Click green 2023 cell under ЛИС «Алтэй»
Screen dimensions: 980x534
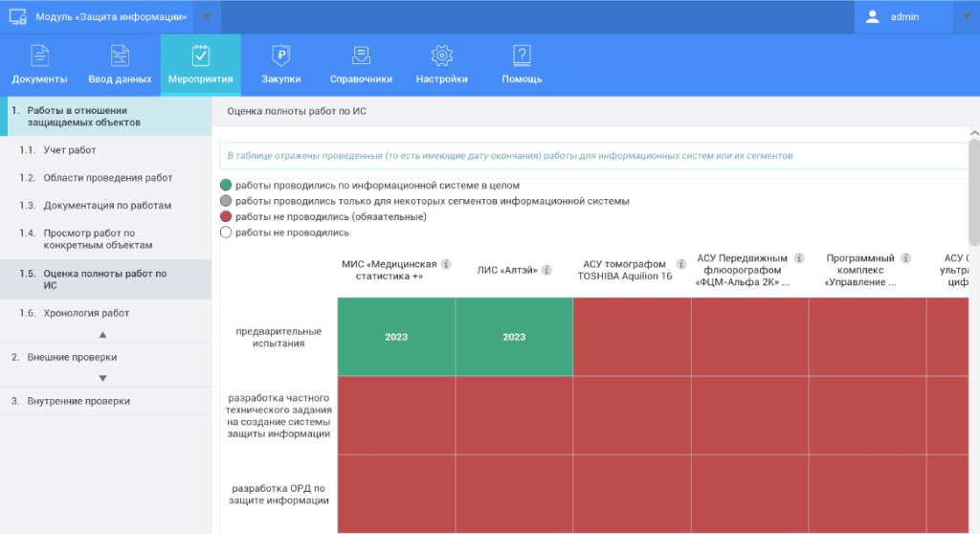pyautogui.click(x=514, y=337)
